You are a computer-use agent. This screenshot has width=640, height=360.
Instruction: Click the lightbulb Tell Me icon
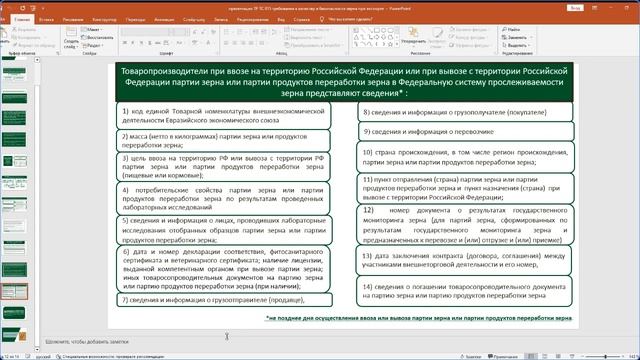(322, 19)
